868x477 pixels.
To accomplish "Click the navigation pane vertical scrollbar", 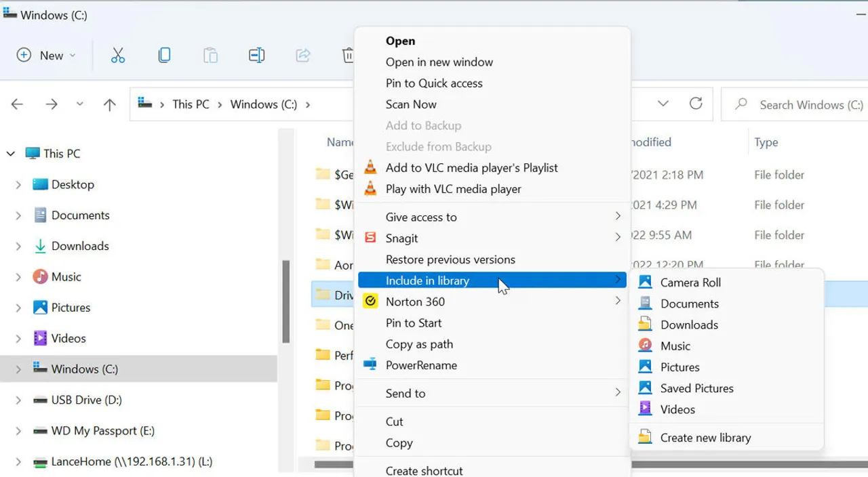I will (286, 302).
